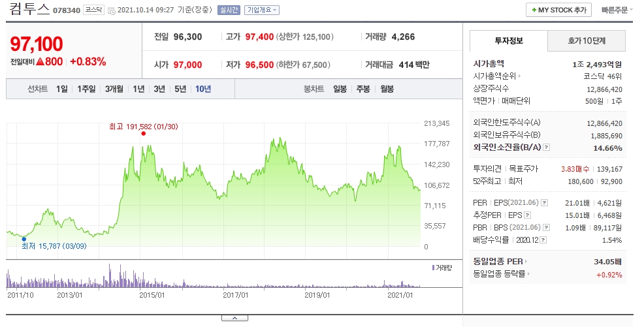The image size is (644, 327).
Task: Select 3년 line chart period
Action: [159, 89]
